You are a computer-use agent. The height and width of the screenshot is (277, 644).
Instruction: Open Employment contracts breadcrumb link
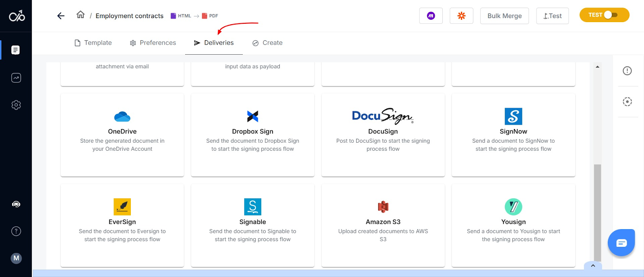[130, 16]
